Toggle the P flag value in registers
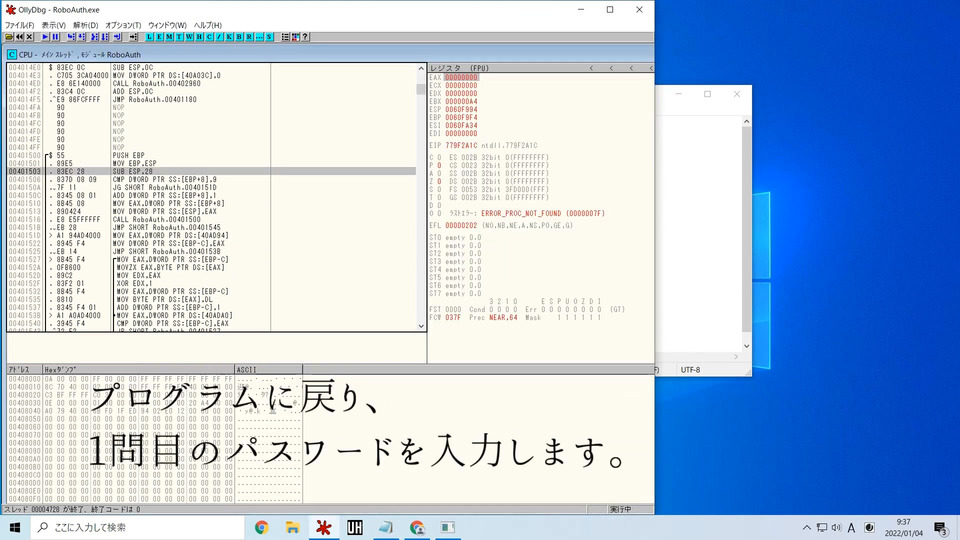This screenshot has width=960, height=540. [439, 166]
